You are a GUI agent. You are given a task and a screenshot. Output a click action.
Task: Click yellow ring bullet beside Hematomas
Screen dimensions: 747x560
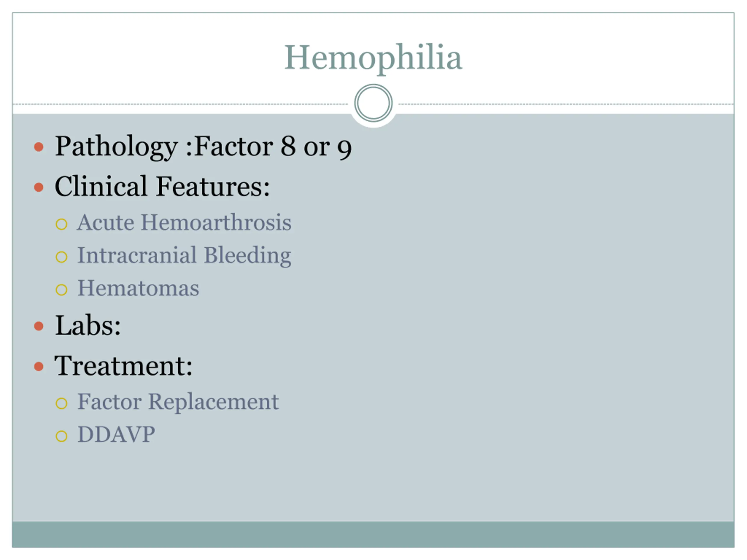click(62, 290)
